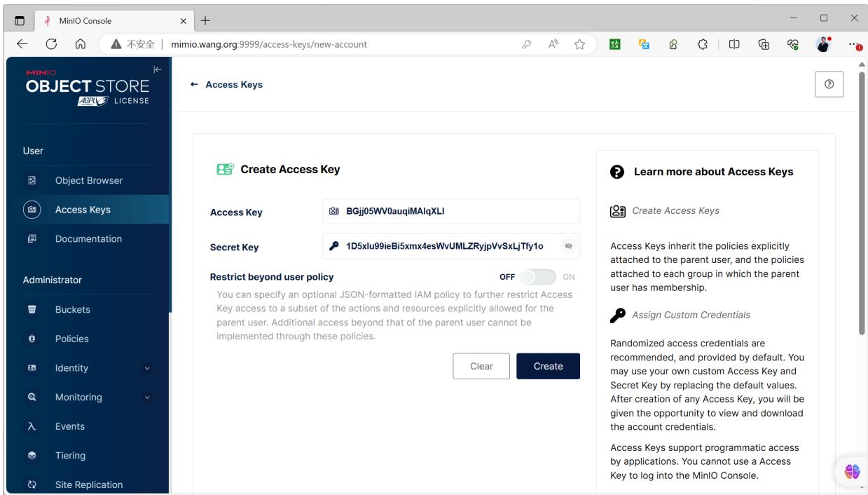
Task: Click the Tiering layers icon
Action: [x=32, y=456]
